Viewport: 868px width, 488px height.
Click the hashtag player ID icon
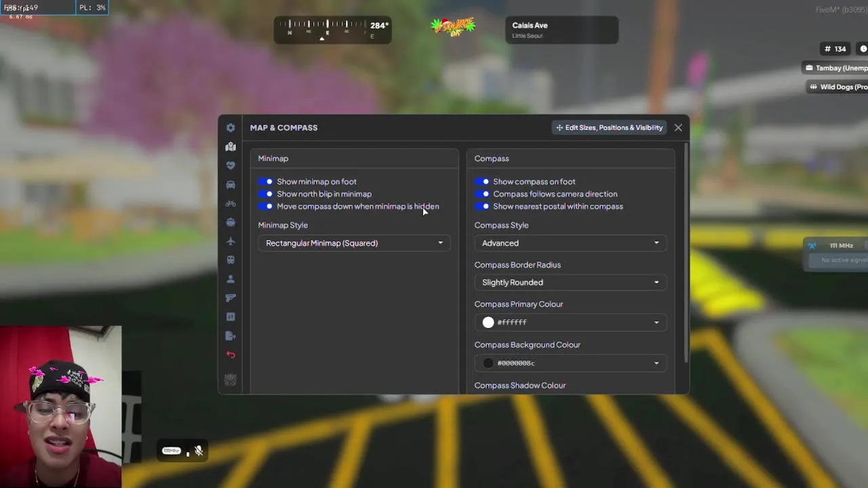827,49
